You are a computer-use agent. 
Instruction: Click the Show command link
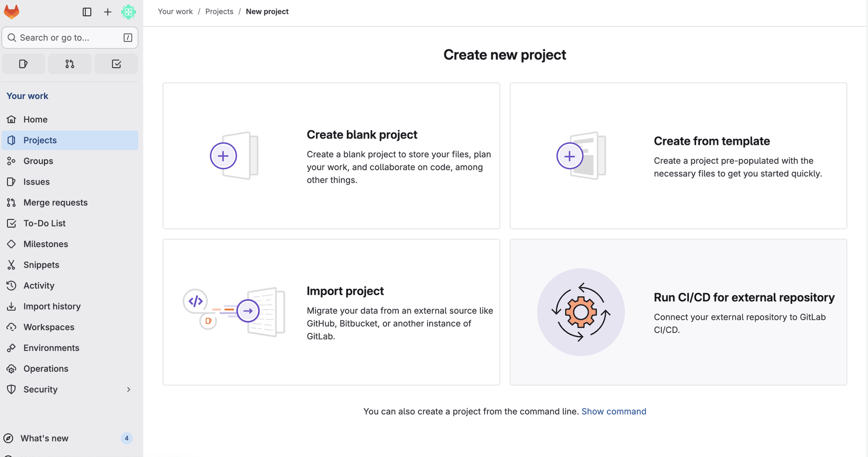(613, 411)
